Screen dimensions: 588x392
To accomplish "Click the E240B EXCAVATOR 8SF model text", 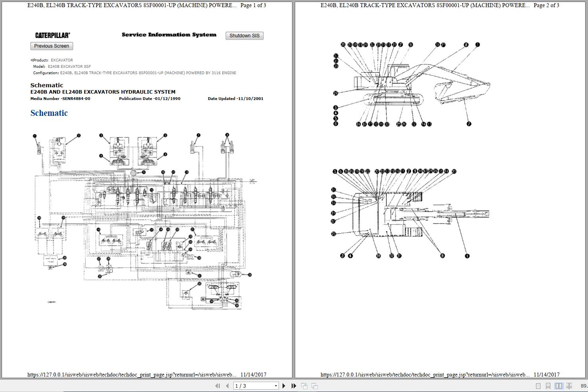I will (69, 66).
